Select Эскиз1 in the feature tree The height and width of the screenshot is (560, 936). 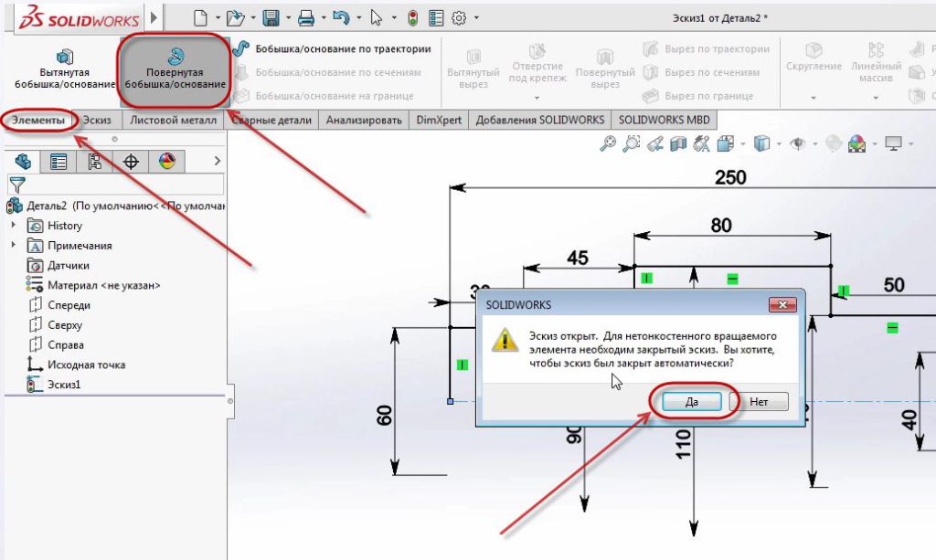[x=54, y=385]
